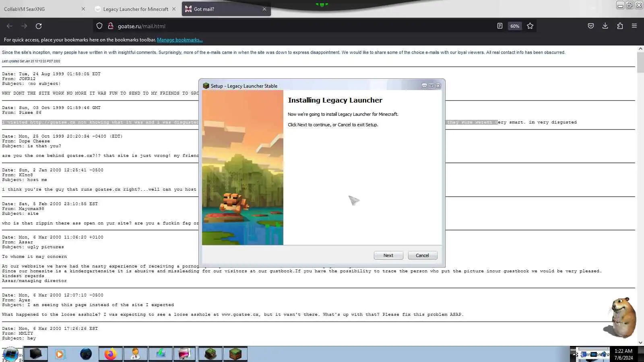Click the 'From: Dope Cheese' line
Image resolution: width=644 pixels, height=362 pixels.
click(26, 141)
